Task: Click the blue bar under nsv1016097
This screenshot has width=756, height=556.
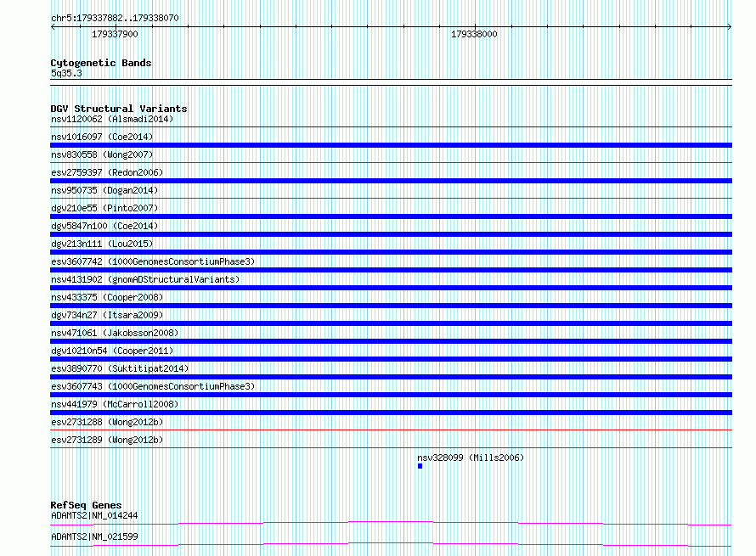Action: pyautogui.click(x=391, y=145)
